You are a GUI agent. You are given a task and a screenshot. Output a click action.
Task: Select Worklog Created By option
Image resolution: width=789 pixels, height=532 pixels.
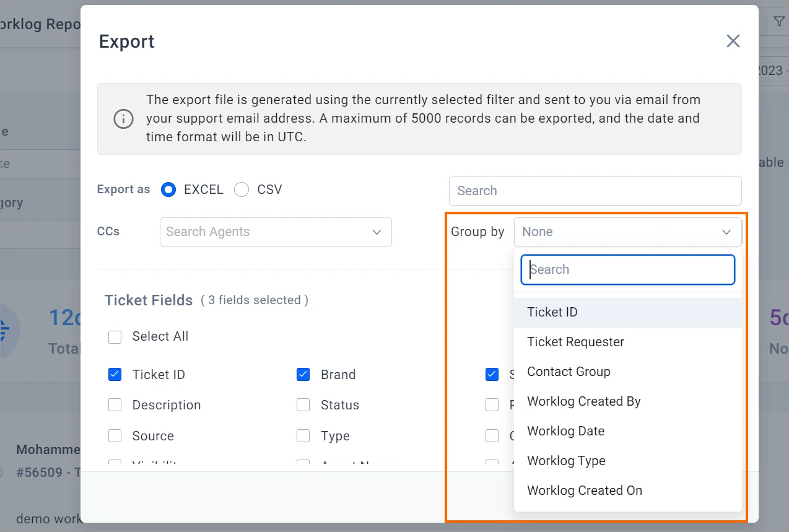click(583, 401)
